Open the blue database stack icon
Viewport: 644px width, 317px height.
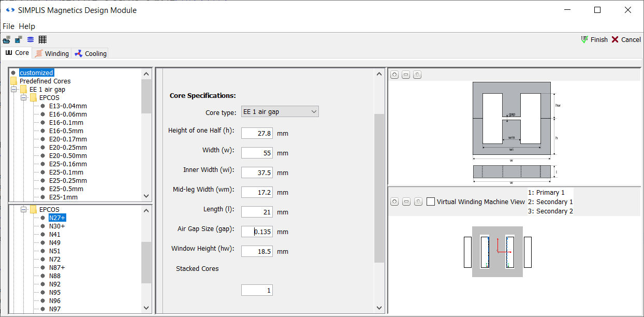[x=31, y=40]
